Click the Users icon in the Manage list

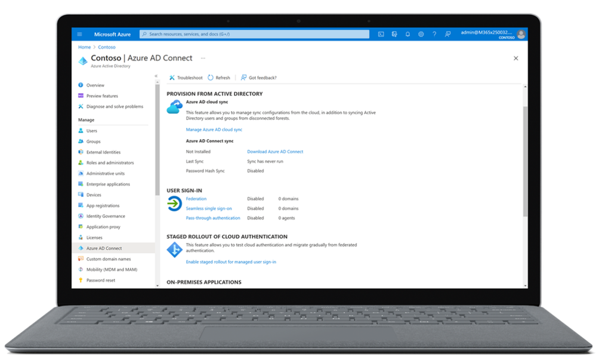(x=81, y=131)
